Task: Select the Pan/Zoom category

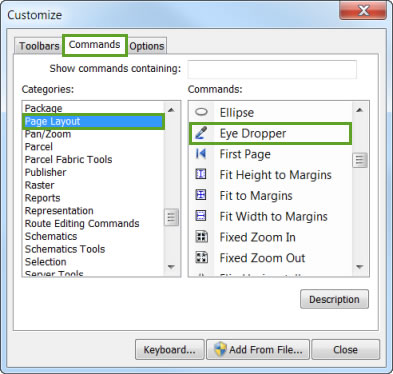Action: [x=48, y=134]
